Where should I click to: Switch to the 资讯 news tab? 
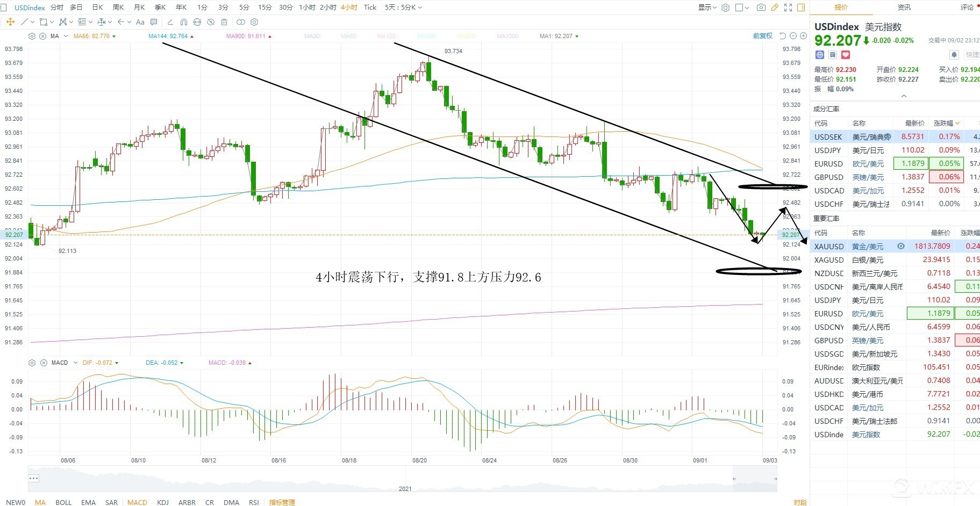pos(904,8)
